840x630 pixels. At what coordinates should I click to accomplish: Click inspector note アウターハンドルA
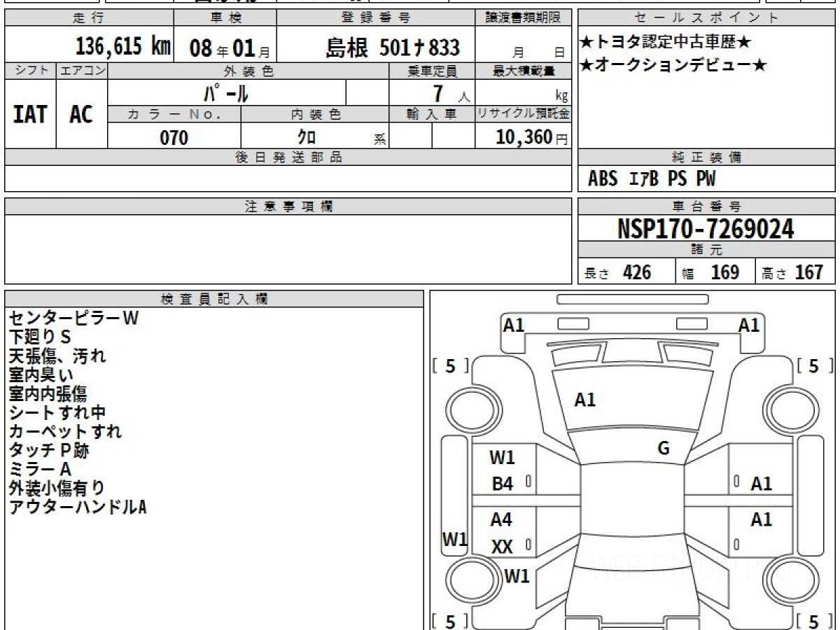pyautogui.click(x=77, y=507)
